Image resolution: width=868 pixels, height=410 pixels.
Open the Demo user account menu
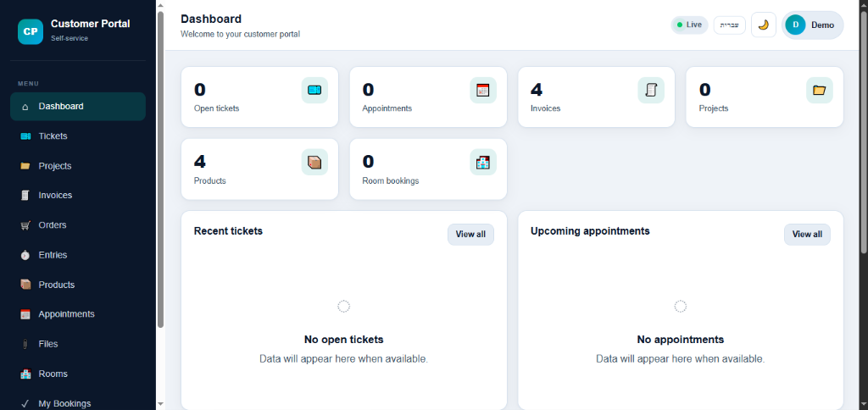[812, 25]
